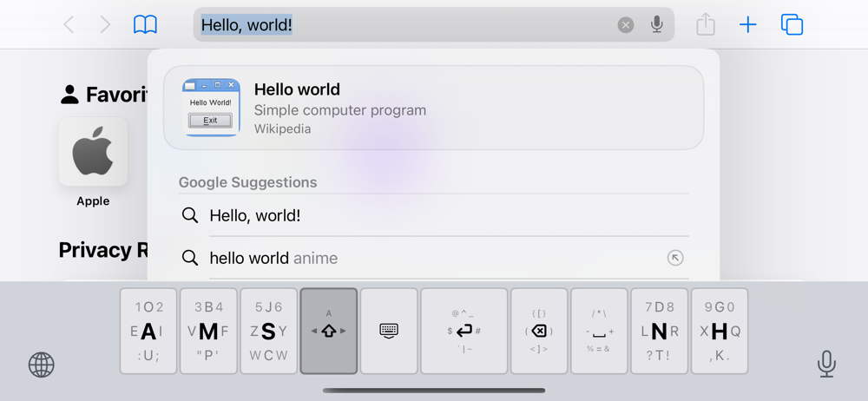Search Google suggestion Hello, world!
The image size is (868, 401).
(x=433, y=215)
